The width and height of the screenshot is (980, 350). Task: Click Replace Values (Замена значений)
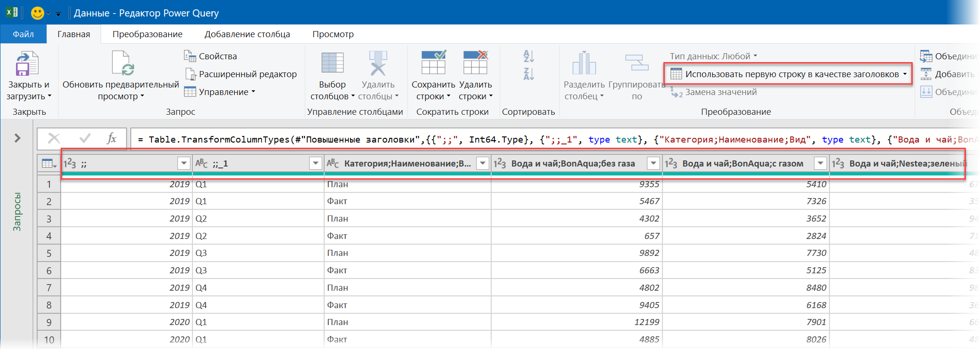click(x=714, y=92)
